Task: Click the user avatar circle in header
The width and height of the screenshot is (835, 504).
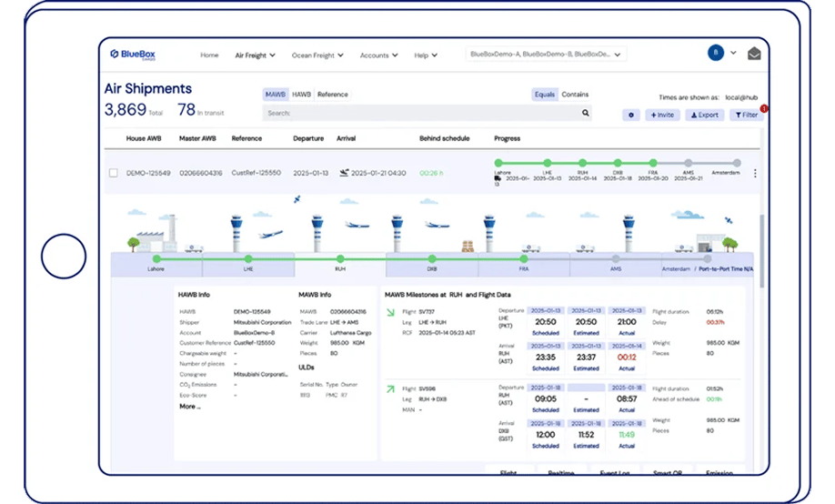Action: (717, 53)
